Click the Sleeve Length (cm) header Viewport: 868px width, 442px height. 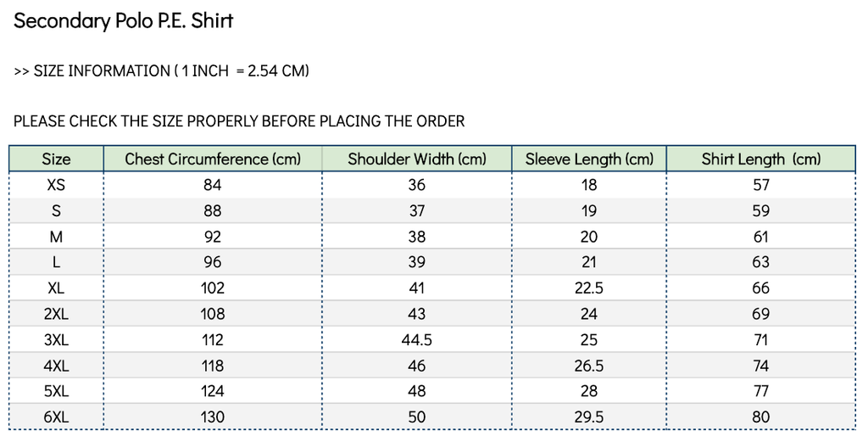tap(589, 159)
